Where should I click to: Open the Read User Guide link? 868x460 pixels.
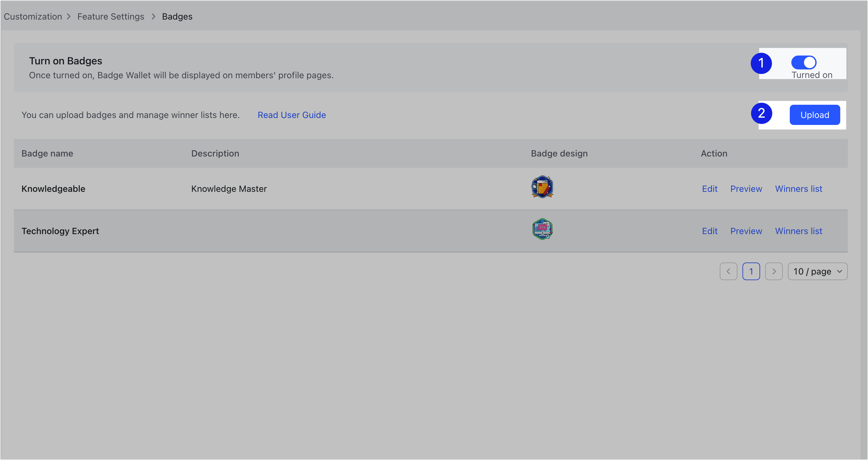(291, 115)
